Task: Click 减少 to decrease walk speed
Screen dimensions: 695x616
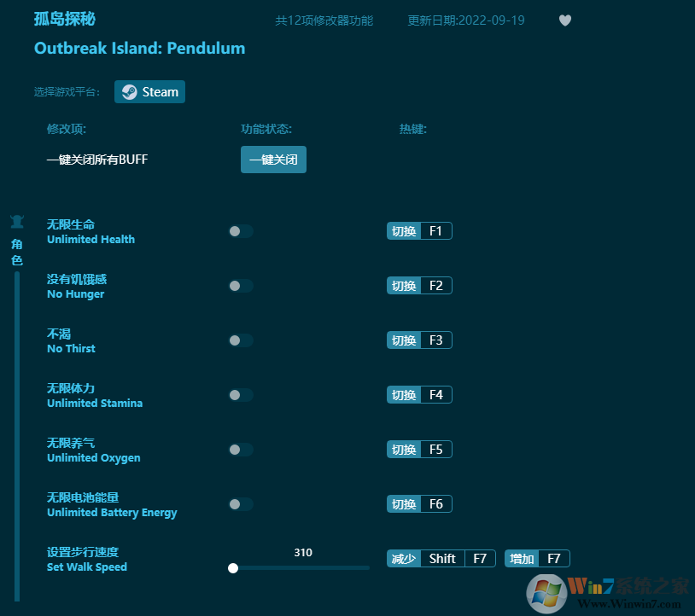Action: pos(403,558)
